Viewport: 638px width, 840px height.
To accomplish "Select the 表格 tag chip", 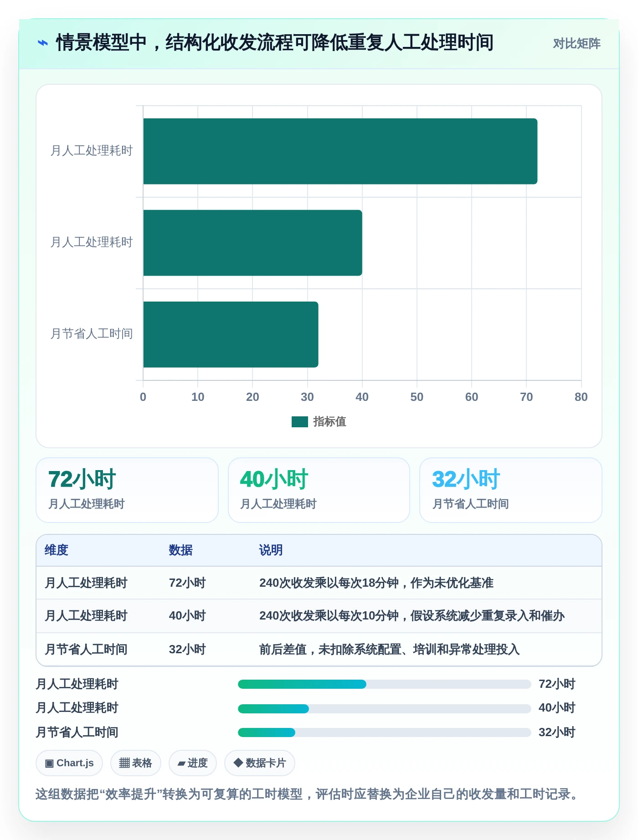I will [x=135, y=763].
